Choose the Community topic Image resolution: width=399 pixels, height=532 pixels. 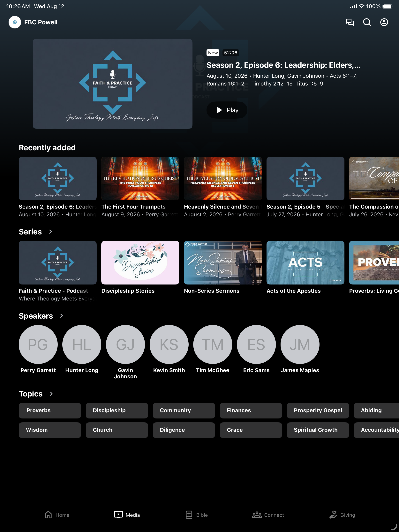[x=184, y=410]
